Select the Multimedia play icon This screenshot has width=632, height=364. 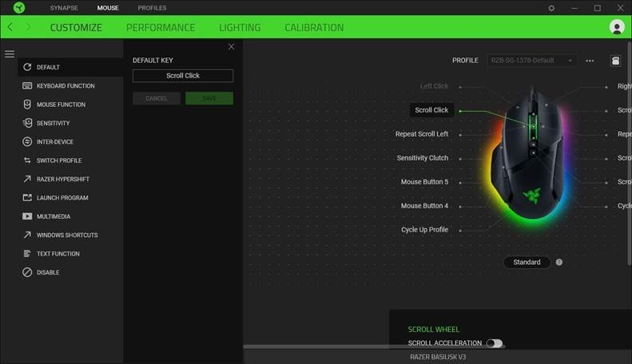[27, 216]
